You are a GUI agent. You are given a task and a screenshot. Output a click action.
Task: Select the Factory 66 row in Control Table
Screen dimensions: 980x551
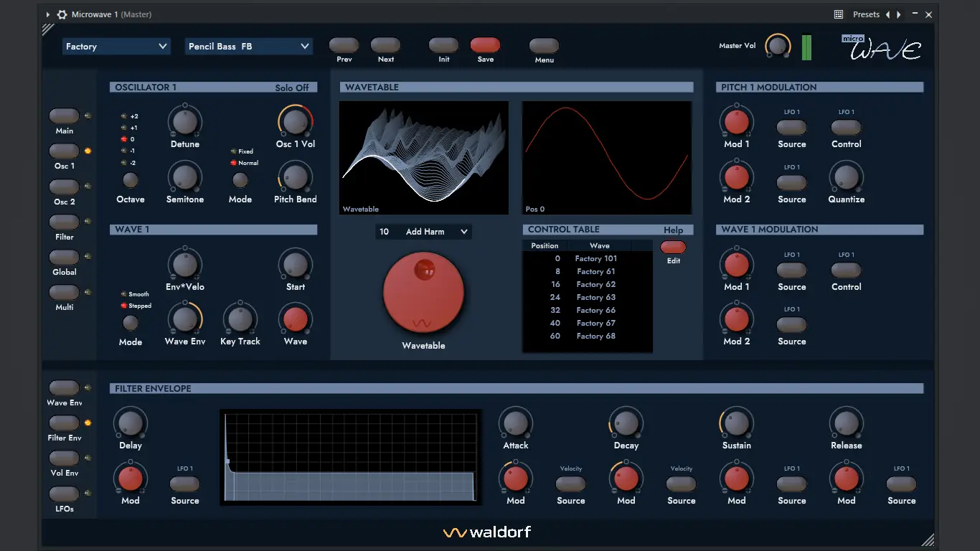pos(588,310)
